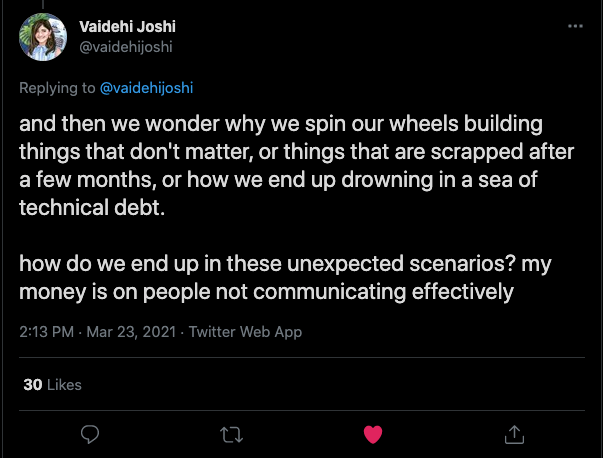
Task: View the 30 Likes list
Action: tap(53, 385)
